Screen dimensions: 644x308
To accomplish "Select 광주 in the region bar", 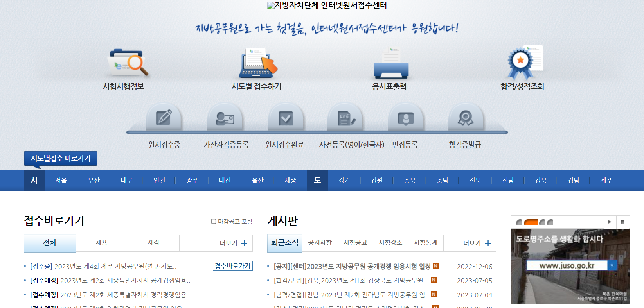I will 192,181.
